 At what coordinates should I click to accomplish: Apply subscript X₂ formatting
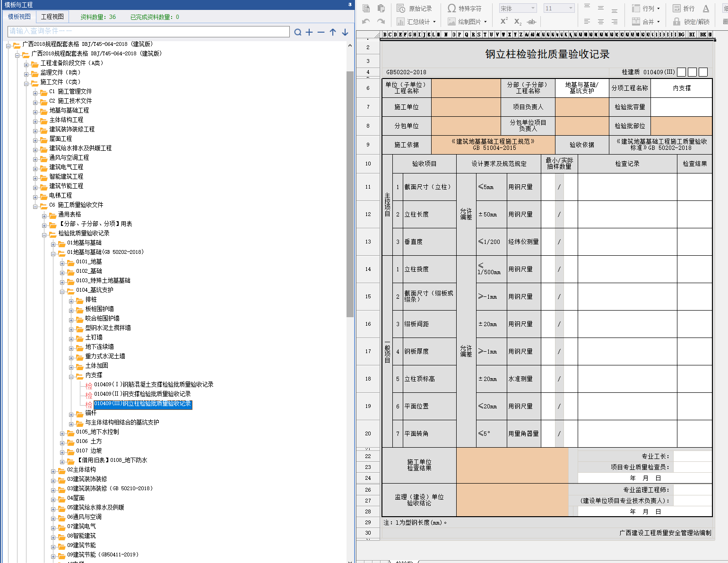(518, 22)
